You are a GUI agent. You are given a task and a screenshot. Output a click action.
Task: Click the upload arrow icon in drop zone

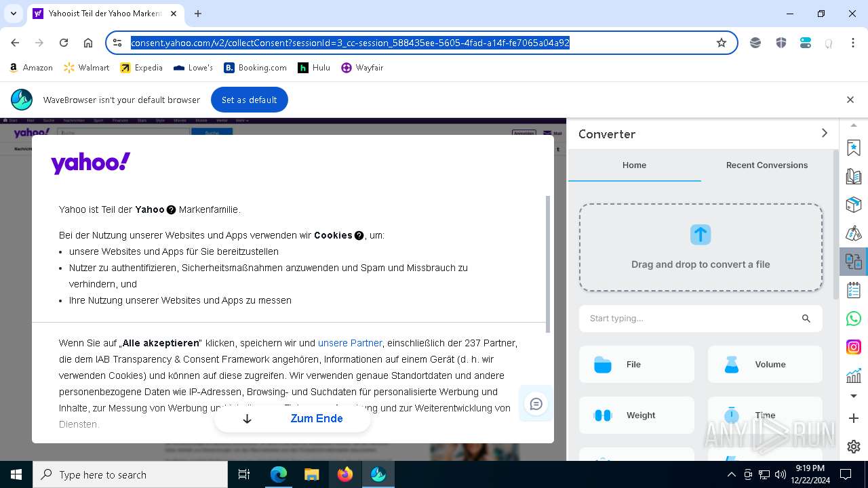(x=701, y=235)
